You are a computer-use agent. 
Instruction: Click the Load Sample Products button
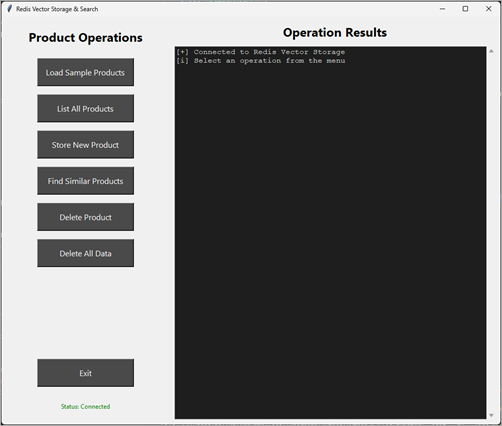pos(86,72)
